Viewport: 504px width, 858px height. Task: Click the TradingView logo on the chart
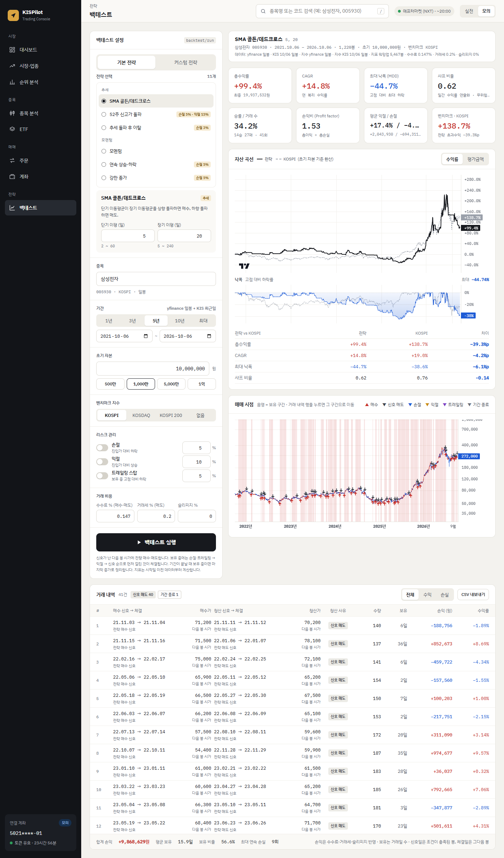tap(244, 266)
